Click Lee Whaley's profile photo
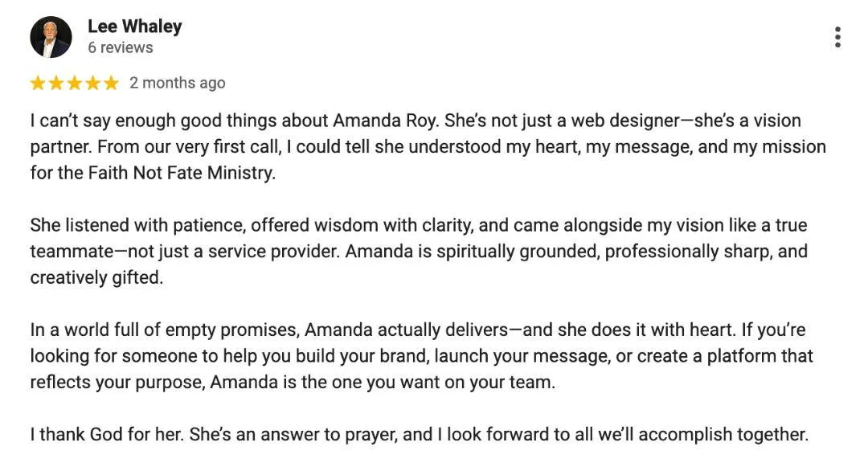Screen dimensions: 868x463 pyautogui.click(x=51, y=37)
